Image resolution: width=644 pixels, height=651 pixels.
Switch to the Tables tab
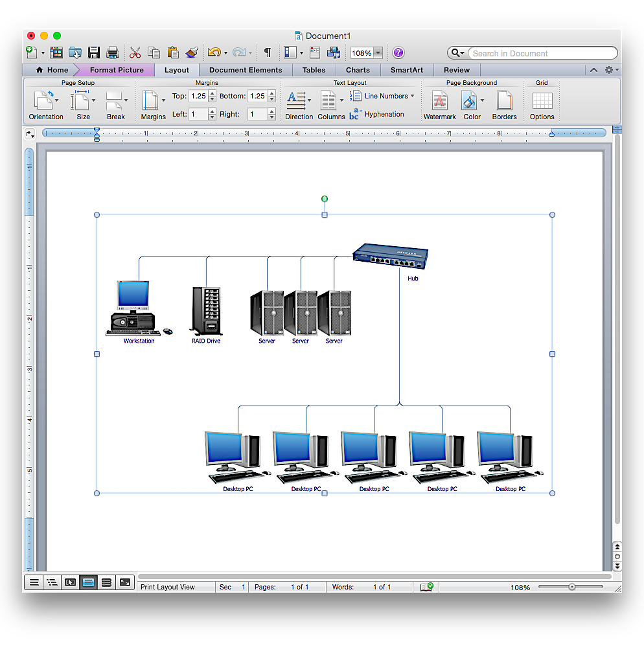point(314,70)
